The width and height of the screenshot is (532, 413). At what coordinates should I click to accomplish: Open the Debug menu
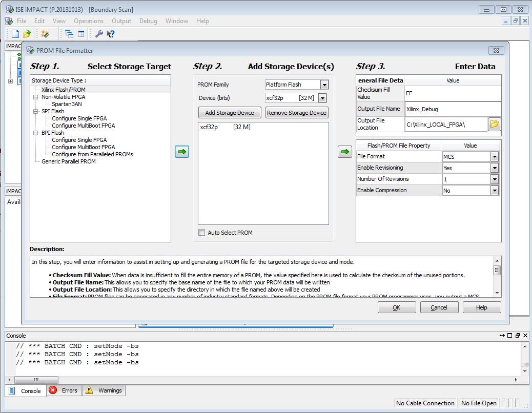(x=148, y=21)
